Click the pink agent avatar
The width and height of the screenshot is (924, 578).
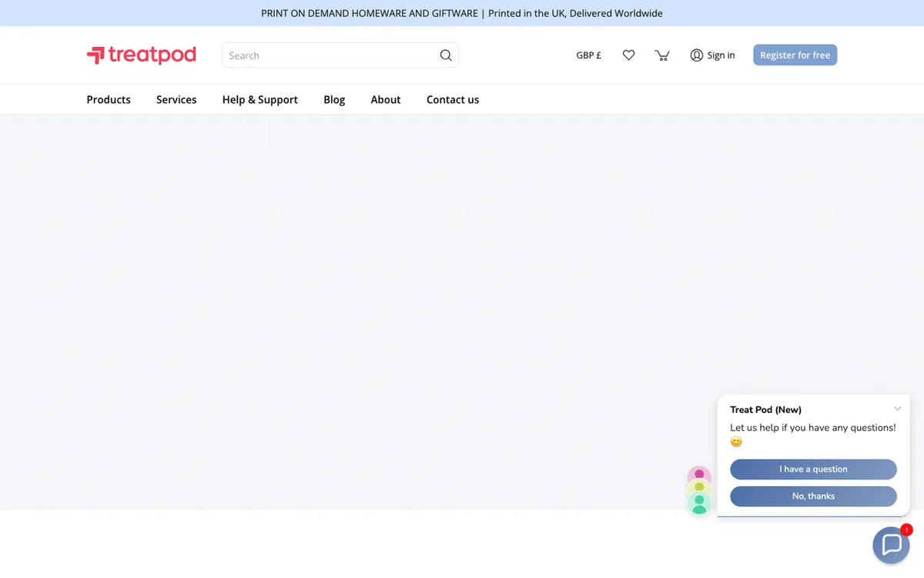pyautogui.click(x=699, y=476)
